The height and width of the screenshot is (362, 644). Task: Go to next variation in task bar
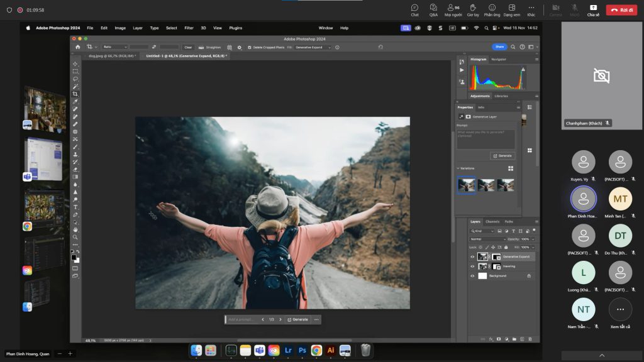coord(280,319)
